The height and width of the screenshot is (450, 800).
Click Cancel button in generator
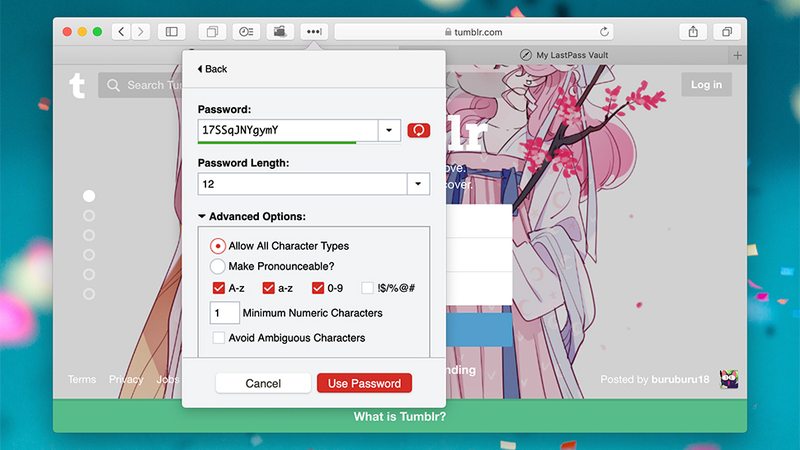point(263,383)
